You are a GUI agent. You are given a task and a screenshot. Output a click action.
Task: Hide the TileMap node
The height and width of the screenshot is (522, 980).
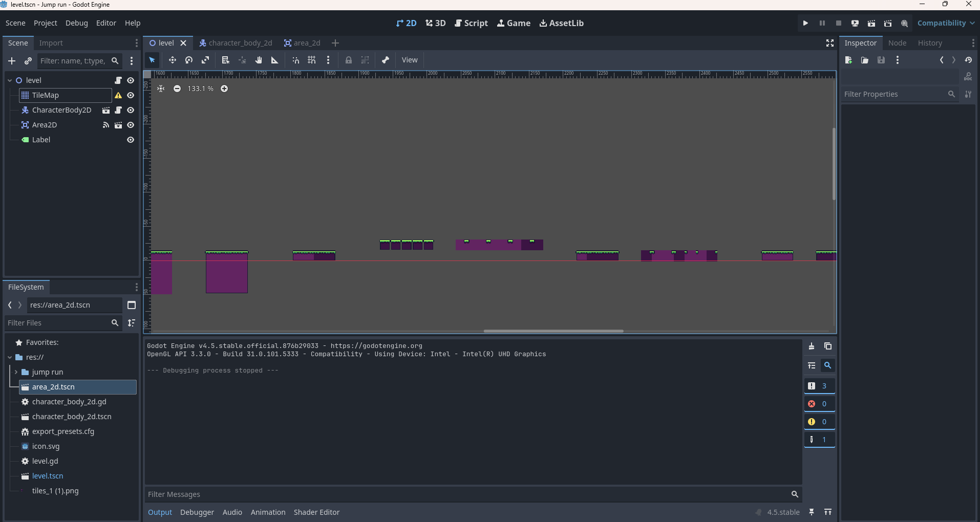[131, 95]
